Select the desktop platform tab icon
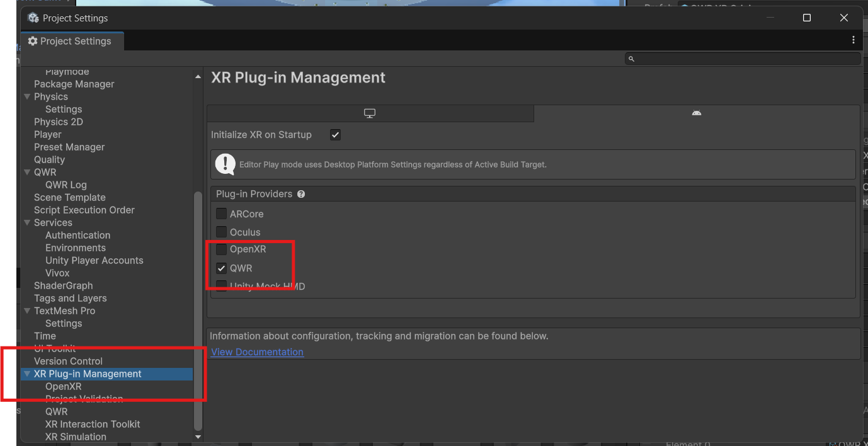Viewport: 868px width, 446px height. pos(370,113)
